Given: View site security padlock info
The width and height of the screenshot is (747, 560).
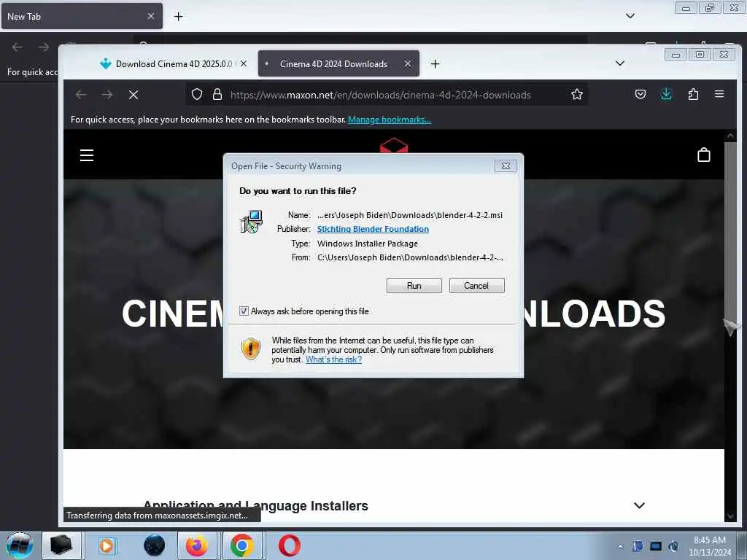Looking at the screenshot, I should coord(217,94).
